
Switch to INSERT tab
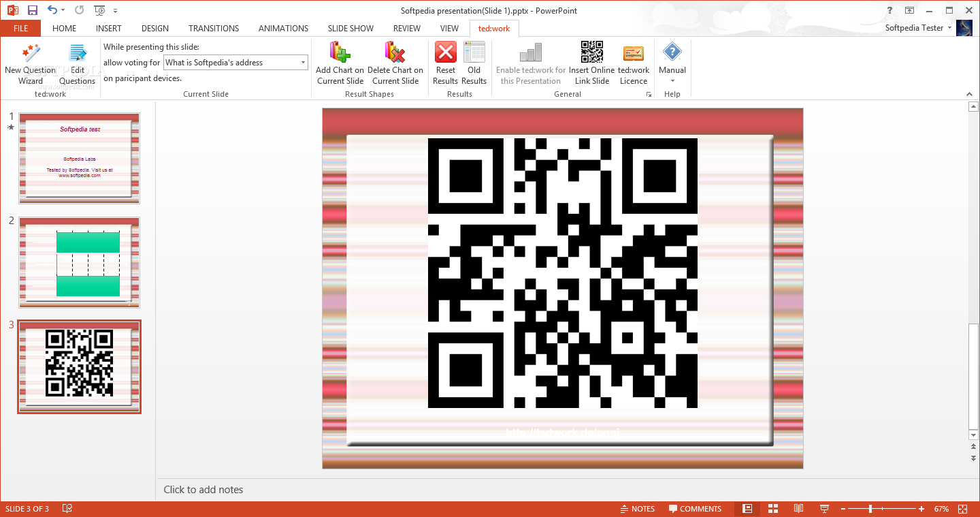(x=109, y=28)
